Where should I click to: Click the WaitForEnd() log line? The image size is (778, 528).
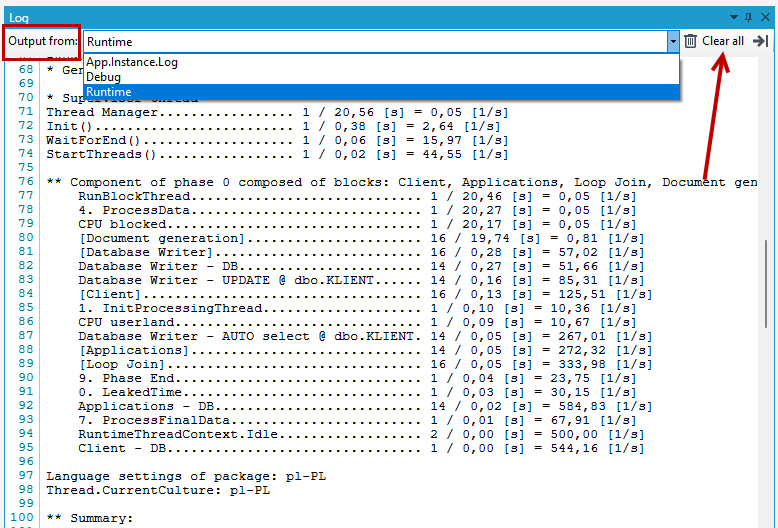click(277, 140)
